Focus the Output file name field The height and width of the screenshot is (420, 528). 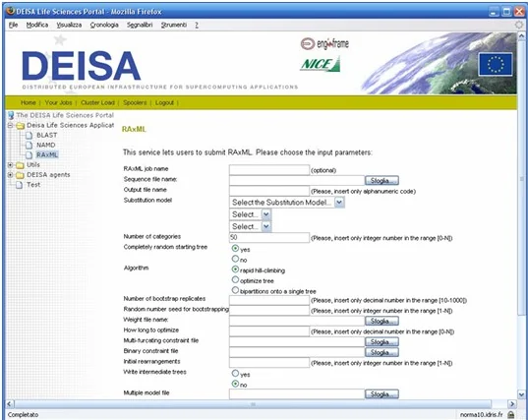click(269, 191)
